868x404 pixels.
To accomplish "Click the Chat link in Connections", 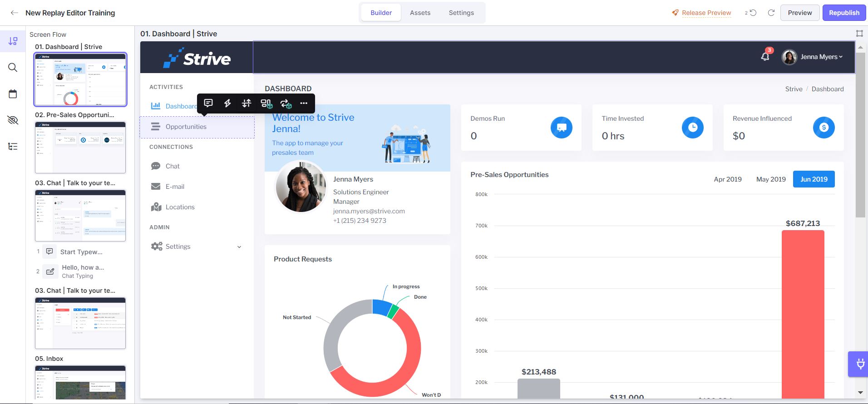I will 173,166.
